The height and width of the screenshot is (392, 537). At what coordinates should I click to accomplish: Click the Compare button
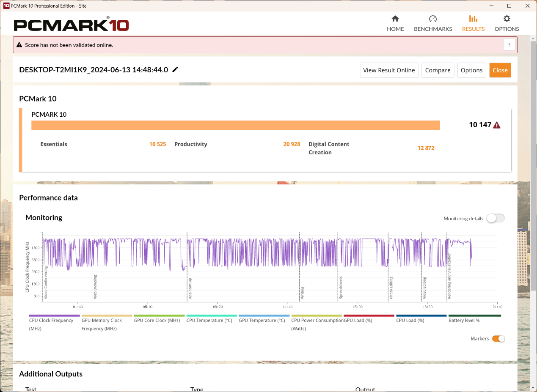[x=438, y=70]
